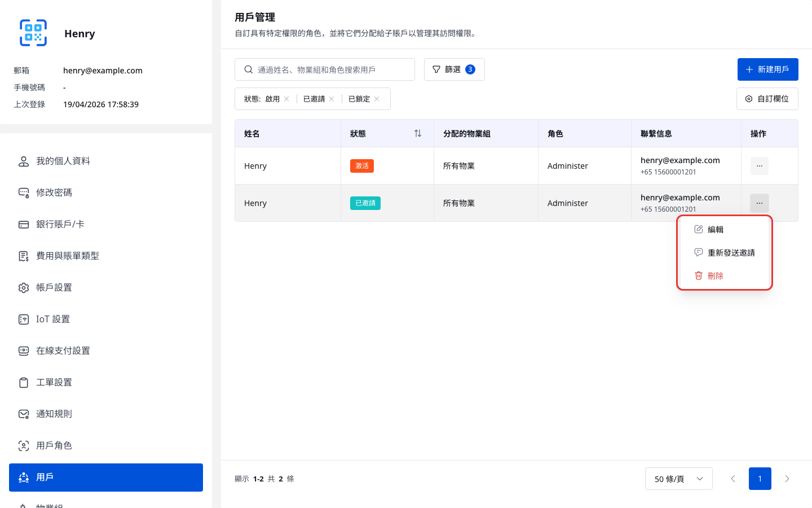Open 修改密碼 in the sidebar
The image size is (812, 508).
[x=106, y=193]
